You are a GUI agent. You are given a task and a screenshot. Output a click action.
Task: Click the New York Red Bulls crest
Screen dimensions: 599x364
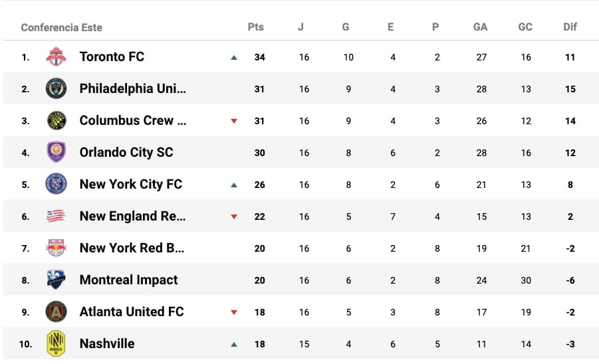pyautogui.click(x=56, y=248)
